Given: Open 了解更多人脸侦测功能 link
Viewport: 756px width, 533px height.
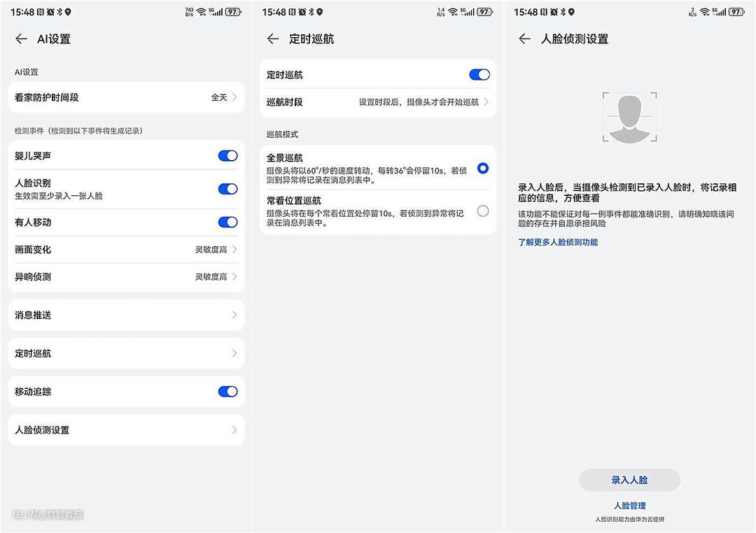Looking at the screenshot, I should 558,243.
